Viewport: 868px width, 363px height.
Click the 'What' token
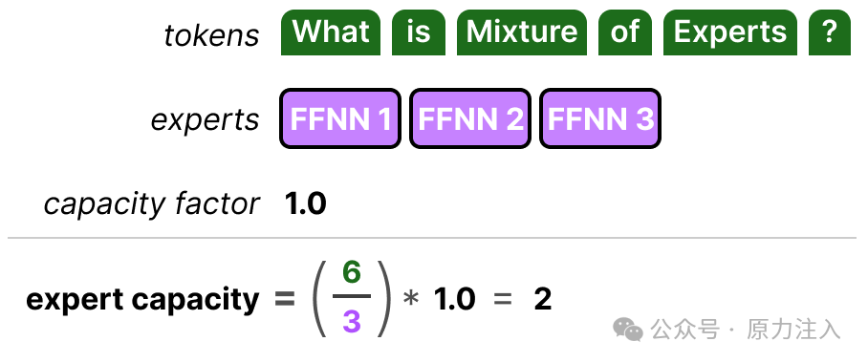pos(331,32)
